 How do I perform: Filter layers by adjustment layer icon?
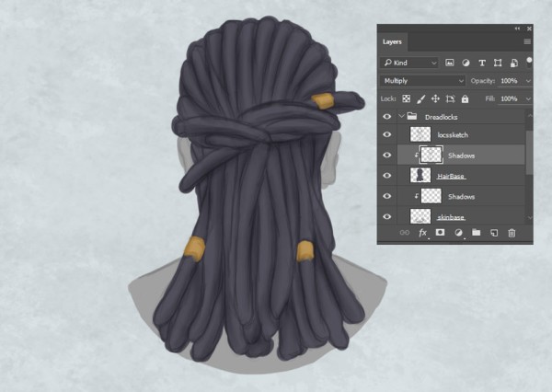pyautogui.click(x=466, y=63)
